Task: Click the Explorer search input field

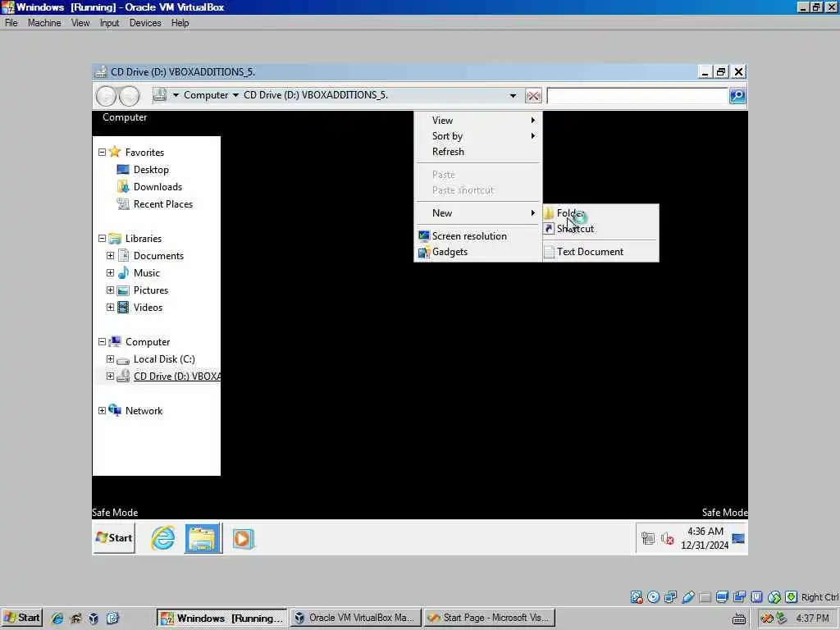Action: tap(637, 96)
